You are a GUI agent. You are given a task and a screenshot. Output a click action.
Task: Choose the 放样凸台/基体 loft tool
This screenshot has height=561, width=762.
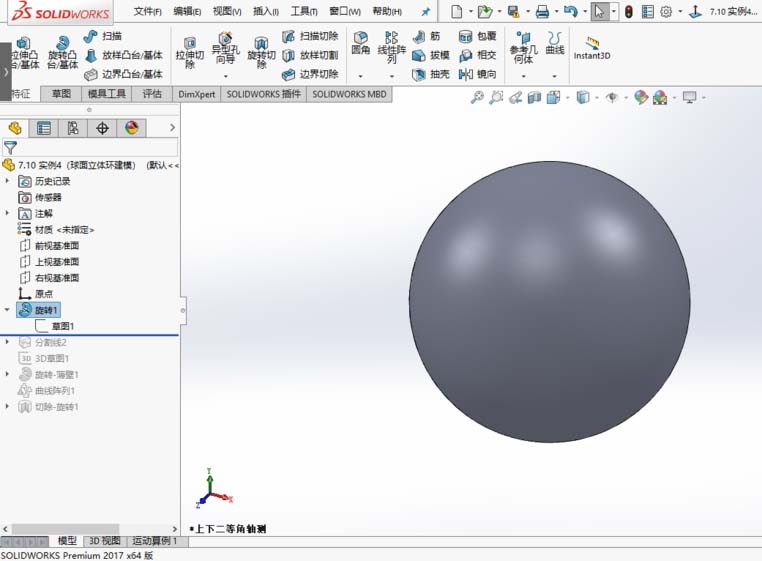(x=124, y=55)
